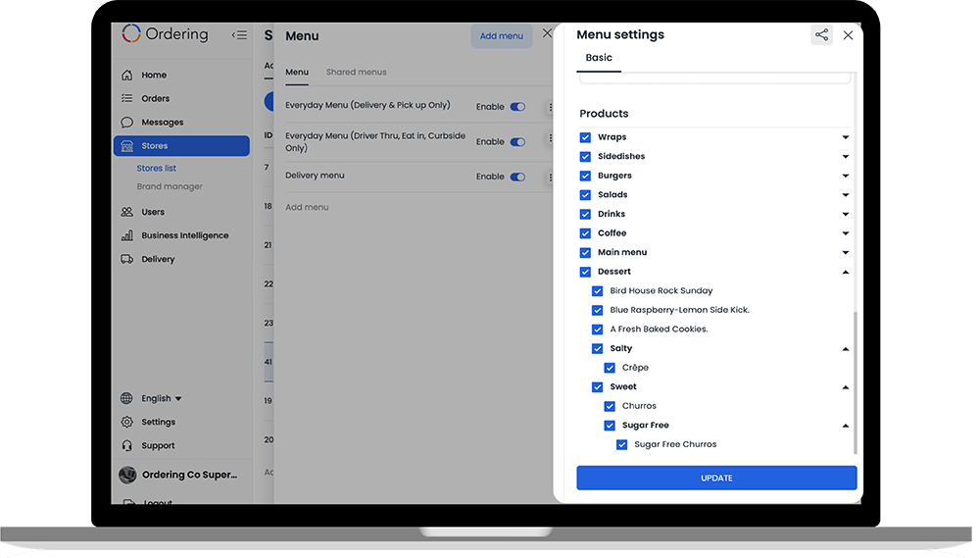Click the Ordering Co Super user avatar

[127, 475]
